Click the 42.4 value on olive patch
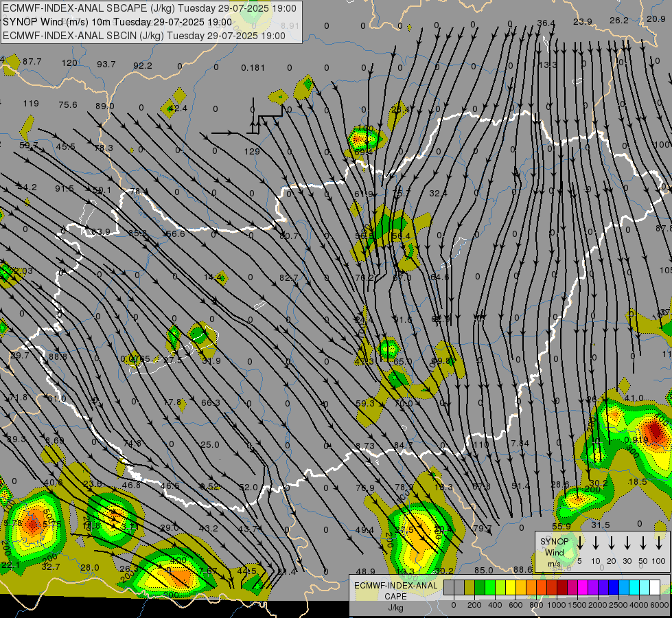 tap(177, 108)
